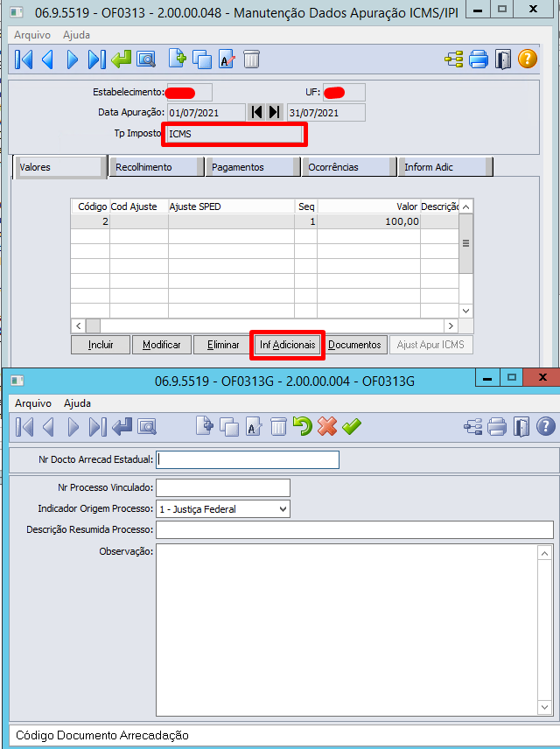560x749 pixels.
Task: Click the Documentos button
Action: (354, 345)
